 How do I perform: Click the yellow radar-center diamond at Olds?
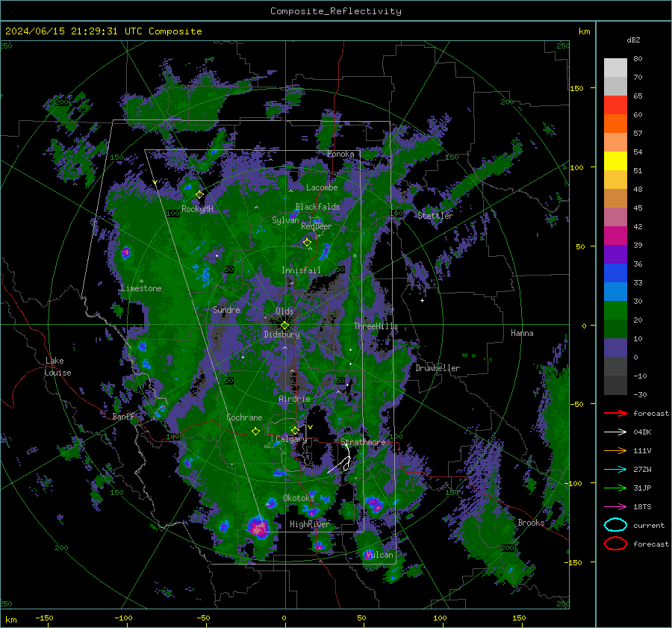(284, 326)
